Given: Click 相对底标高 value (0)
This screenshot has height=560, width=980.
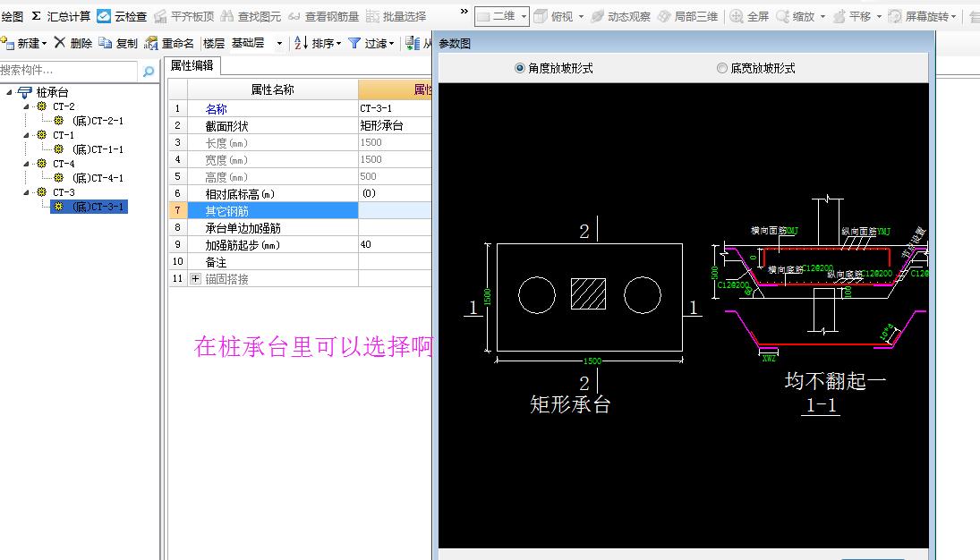Looking at the screenshot, I should pyautogui.click(x=395, y=194).
